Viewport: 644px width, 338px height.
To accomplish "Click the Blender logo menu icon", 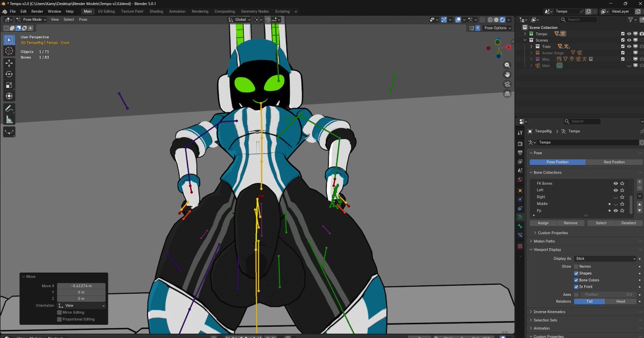I will 4,11.
